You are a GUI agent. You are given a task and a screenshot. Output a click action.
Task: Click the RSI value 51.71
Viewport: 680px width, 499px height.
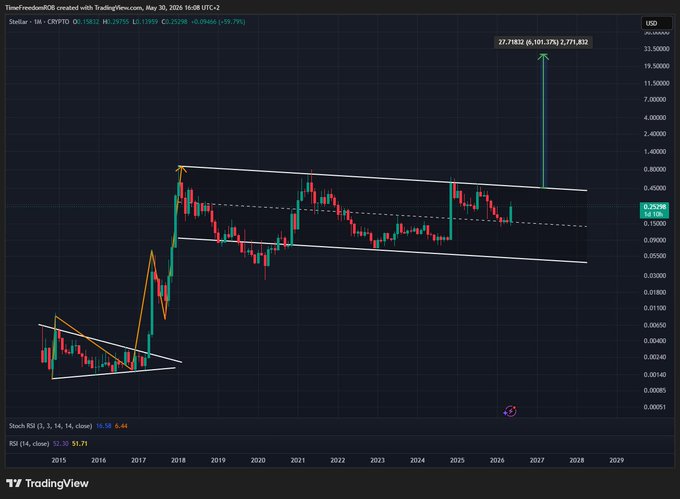click(x=80, y=444)
